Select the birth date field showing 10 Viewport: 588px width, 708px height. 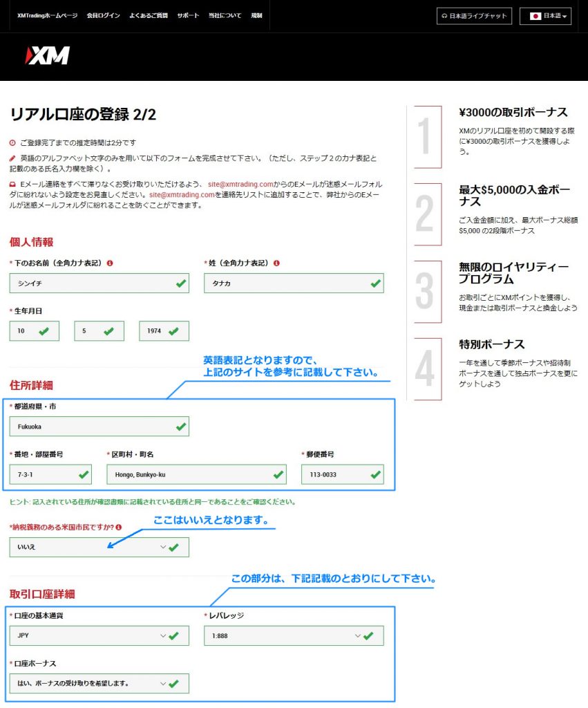point(35,331)
